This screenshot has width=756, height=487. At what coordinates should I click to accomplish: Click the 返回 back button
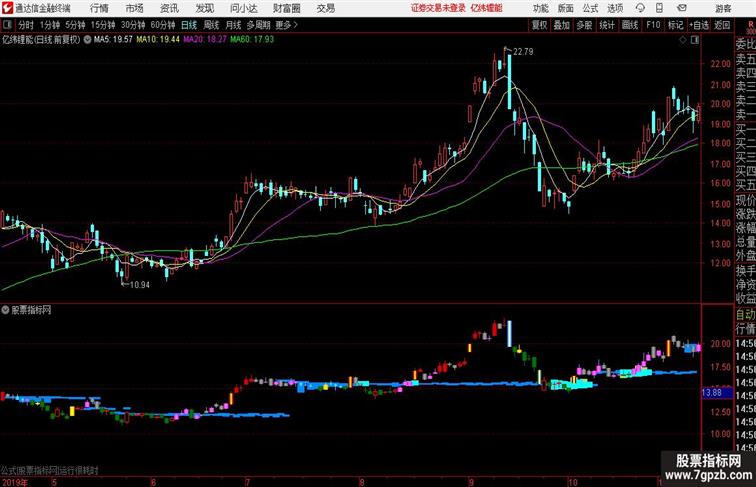[x=722, y=25]
